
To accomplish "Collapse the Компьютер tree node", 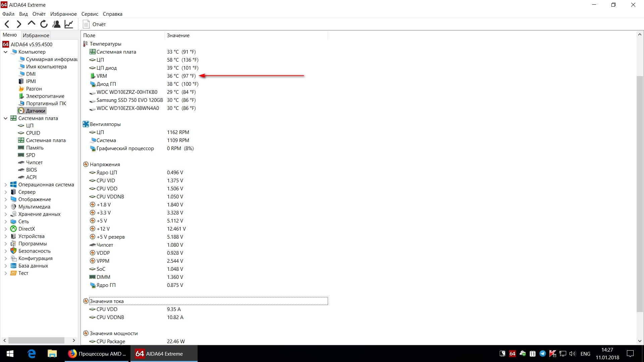I will coord(5,52).
